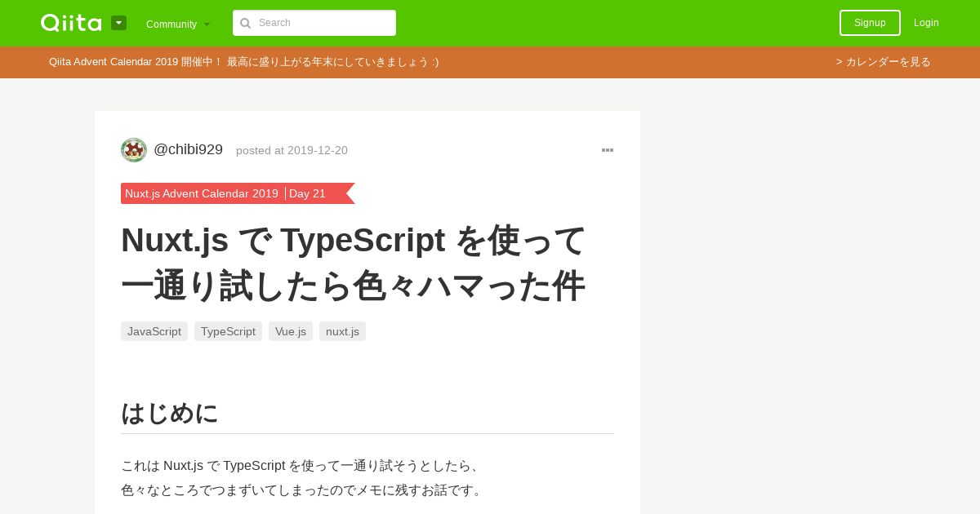Open the dropdown arrow beside Qiita logo
The height and width of the screenshot is (514, 980).
[x=118, y=23]
